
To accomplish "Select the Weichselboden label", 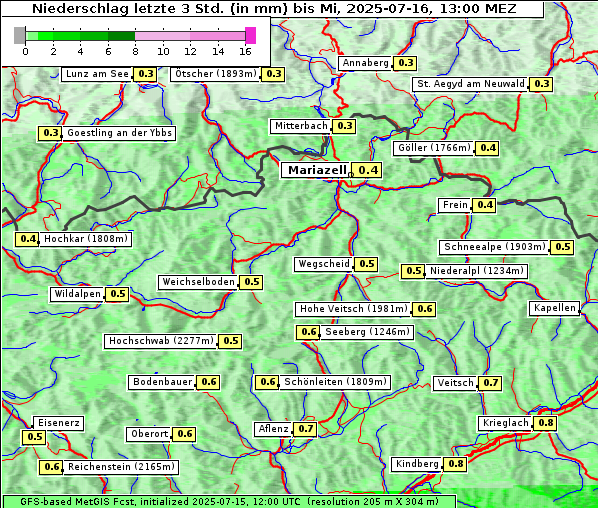I will (198, 282).
